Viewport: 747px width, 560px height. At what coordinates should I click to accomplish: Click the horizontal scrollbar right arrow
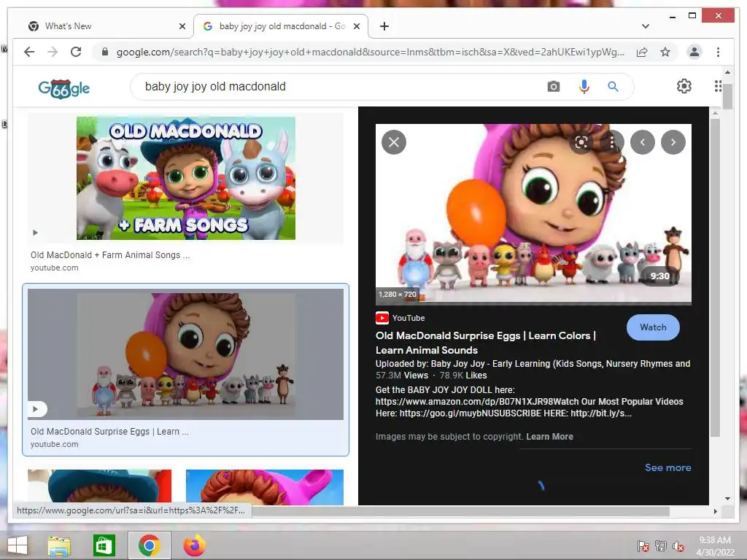pos(715,511)
